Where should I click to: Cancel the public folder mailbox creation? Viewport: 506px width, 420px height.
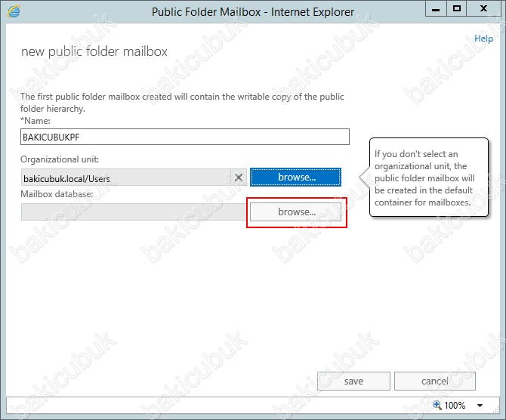(435, 381)
